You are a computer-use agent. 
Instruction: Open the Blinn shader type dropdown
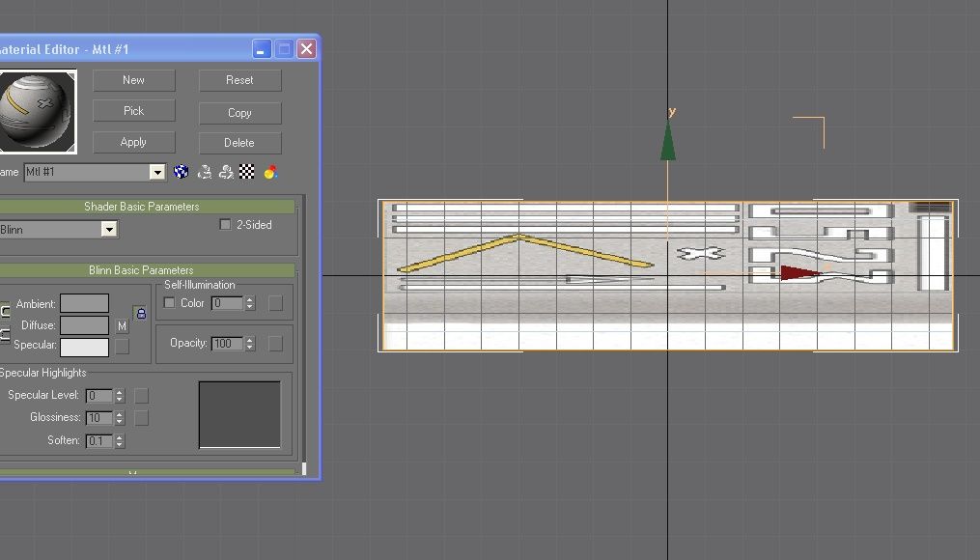pos(109,229)
